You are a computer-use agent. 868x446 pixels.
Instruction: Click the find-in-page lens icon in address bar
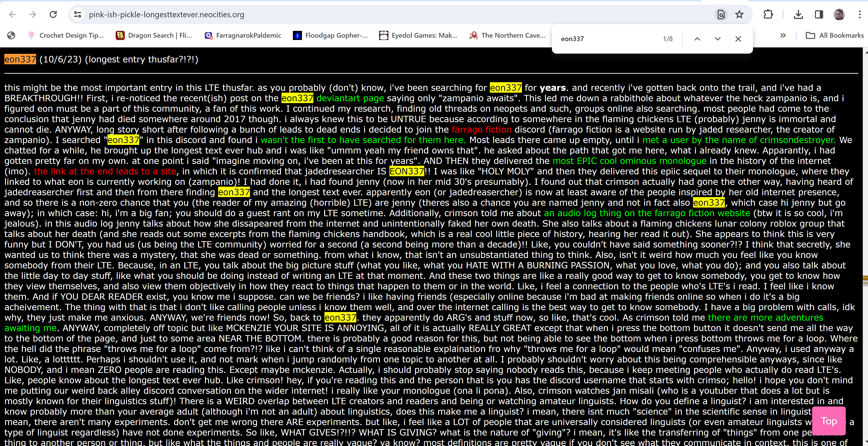coord(721,15)
